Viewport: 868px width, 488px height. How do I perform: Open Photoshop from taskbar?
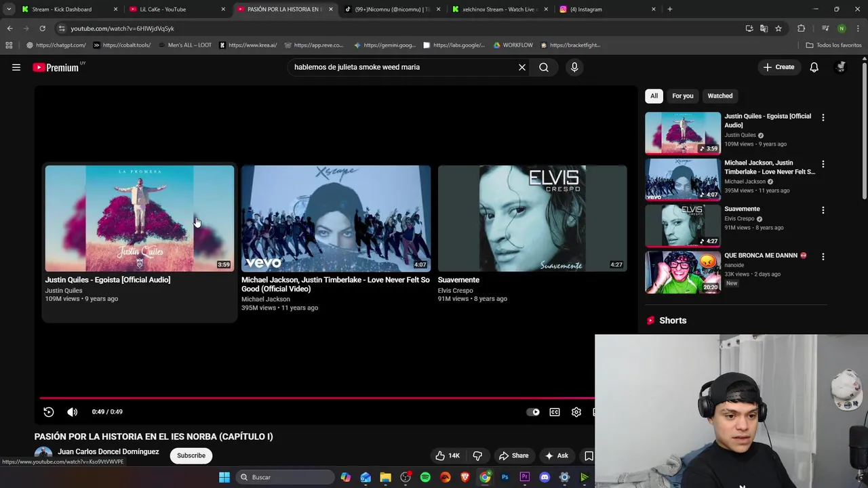click(x=505, y=477)
